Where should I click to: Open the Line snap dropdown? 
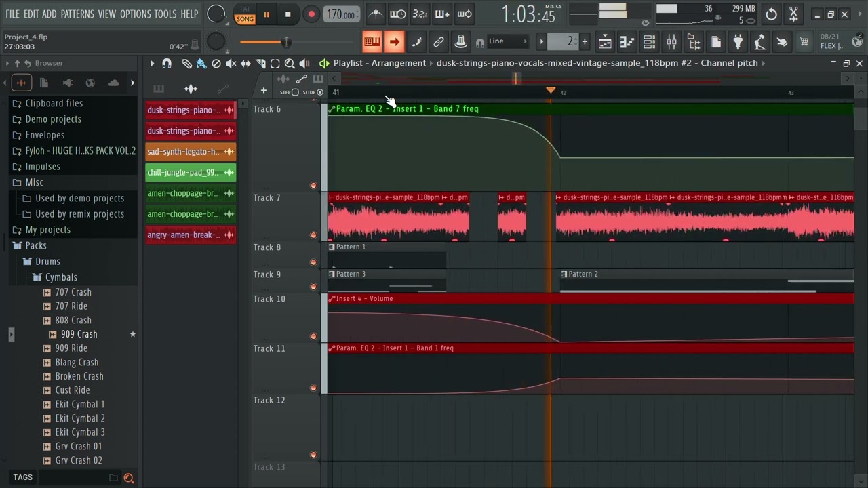509,41
